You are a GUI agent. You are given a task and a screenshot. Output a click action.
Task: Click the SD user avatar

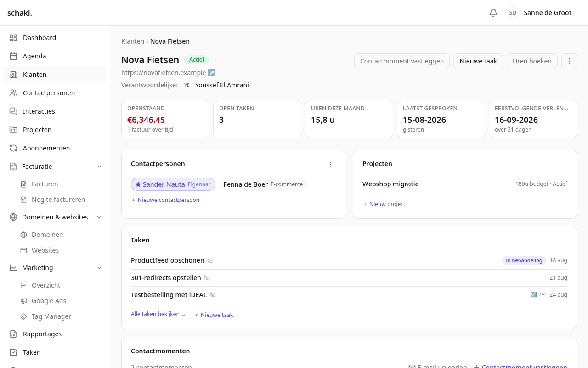point(513,13)
